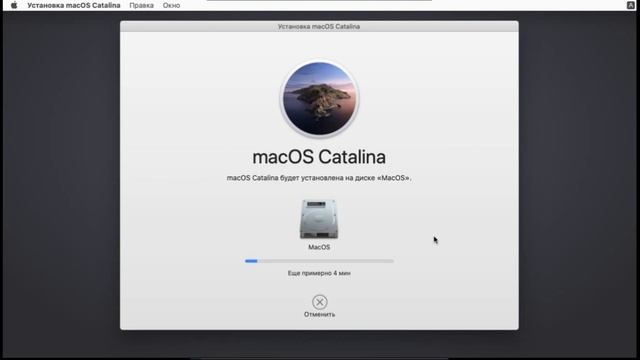Click the "MacOS" disk name label
Screen dimensions: 640x360
pyautogui.click(x=319, y=247)
